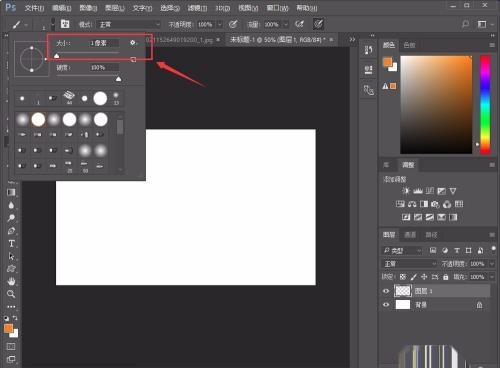Open the layer filter type dropdown
500x368 pixels.
pos(402,250)
